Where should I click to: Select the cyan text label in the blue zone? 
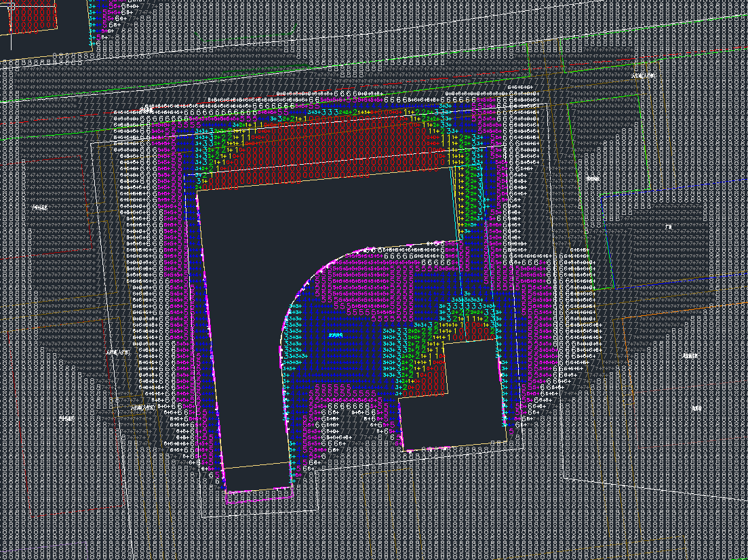(x=335, y=336)
